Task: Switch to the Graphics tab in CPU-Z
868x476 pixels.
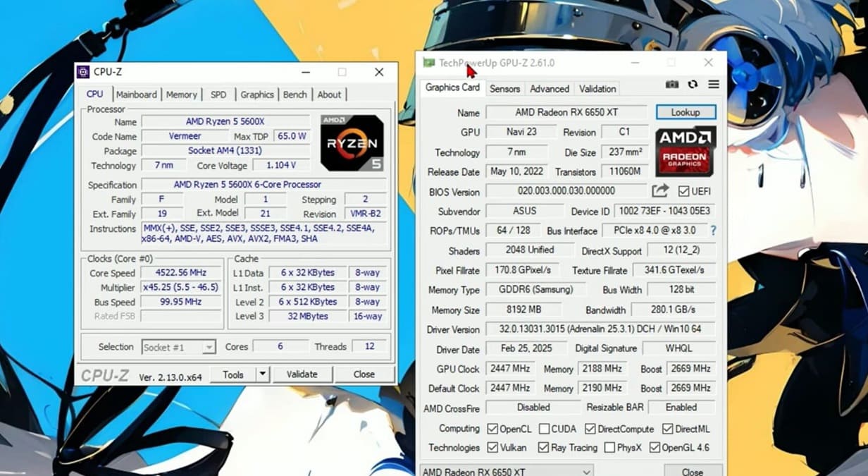Action: (x=257, y=94)
